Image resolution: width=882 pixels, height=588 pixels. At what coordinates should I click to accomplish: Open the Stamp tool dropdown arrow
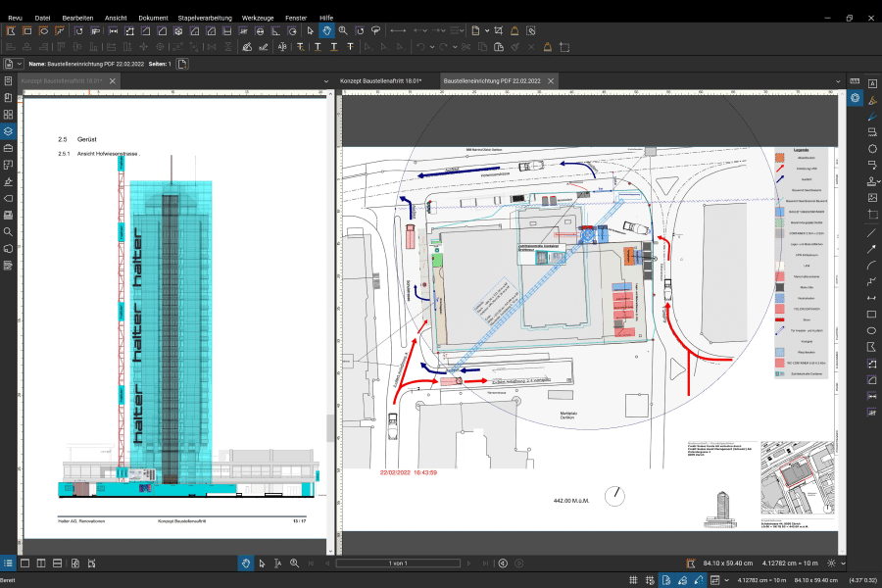tap(879, 181)
